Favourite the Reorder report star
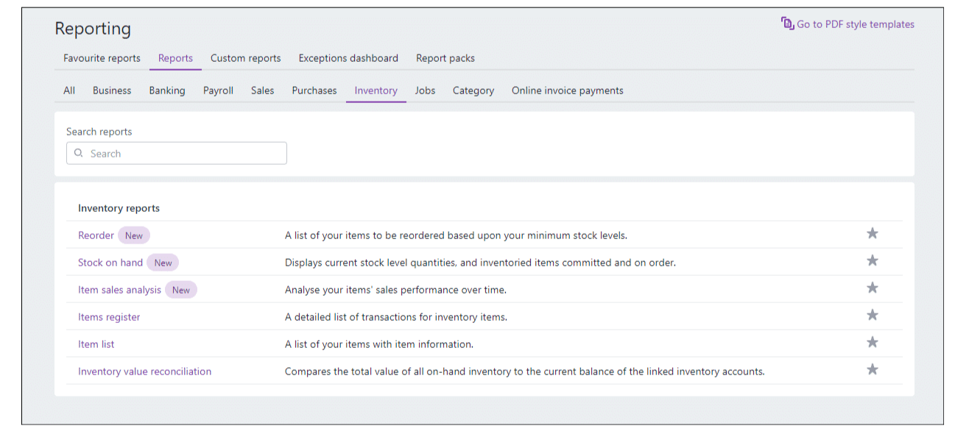980x448 pixels. click(873, 233)
